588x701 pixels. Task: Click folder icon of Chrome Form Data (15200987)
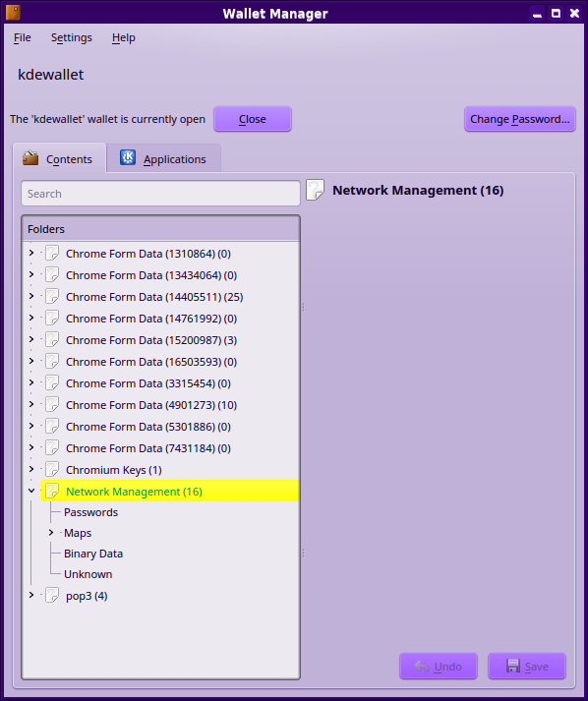click(52, 340)
